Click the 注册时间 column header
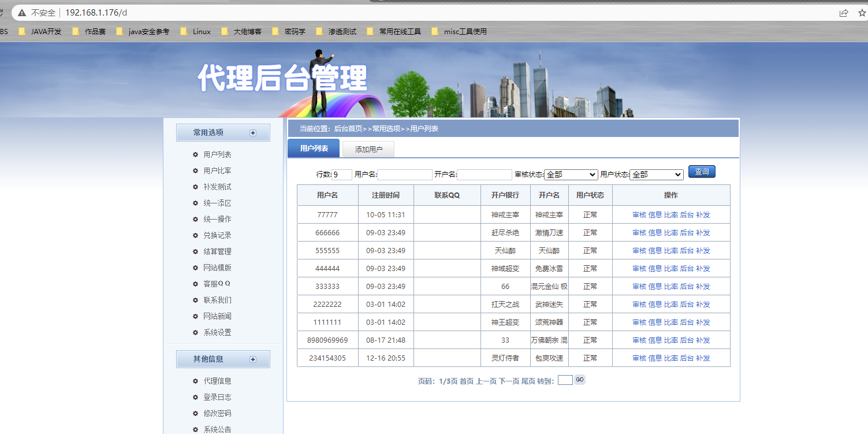This screenshot has width=868, height=434. [386, 195]
